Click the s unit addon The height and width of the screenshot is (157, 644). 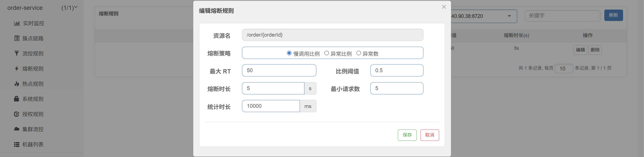[x=310, y=88]
